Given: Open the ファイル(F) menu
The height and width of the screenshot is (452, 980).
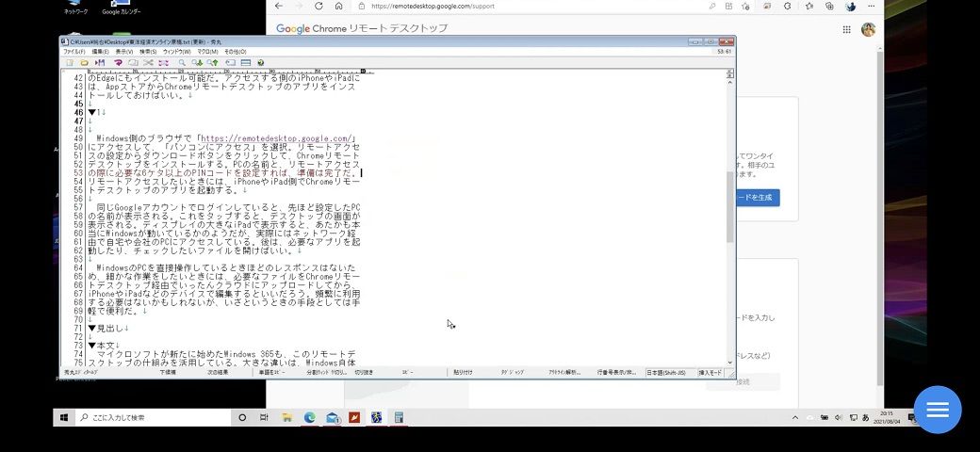Looking at the screenshot, I should 73,52.
